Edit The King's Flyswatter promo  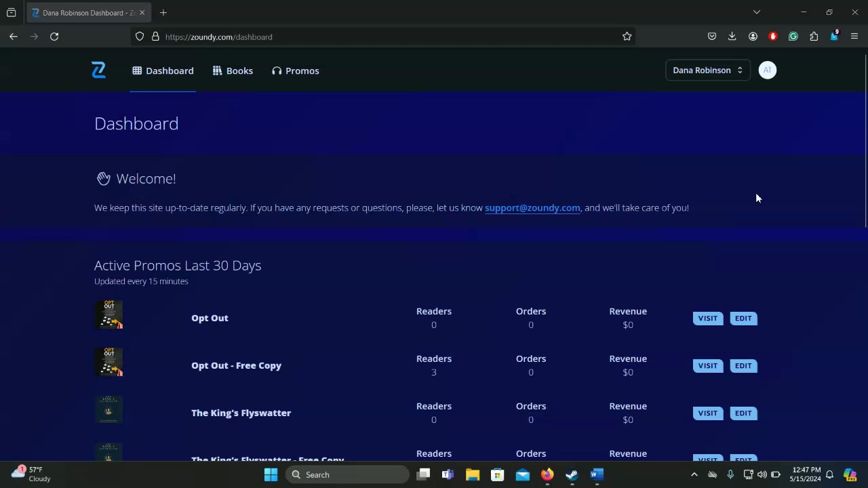(743, 413)
